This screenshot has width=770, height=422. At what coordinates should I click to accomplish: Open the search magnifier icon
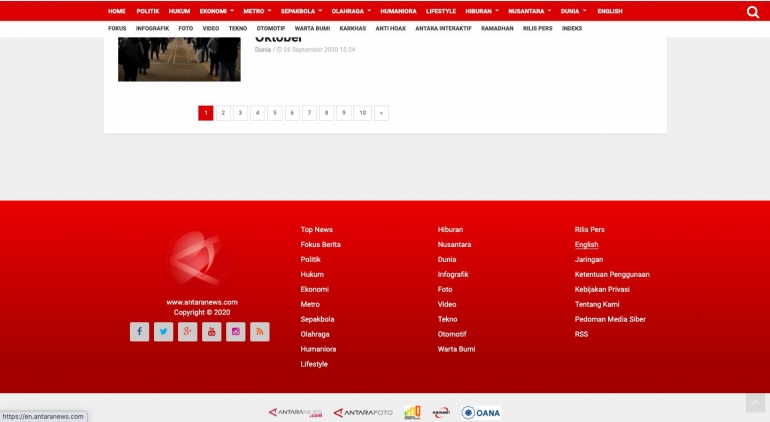[752, 12]
